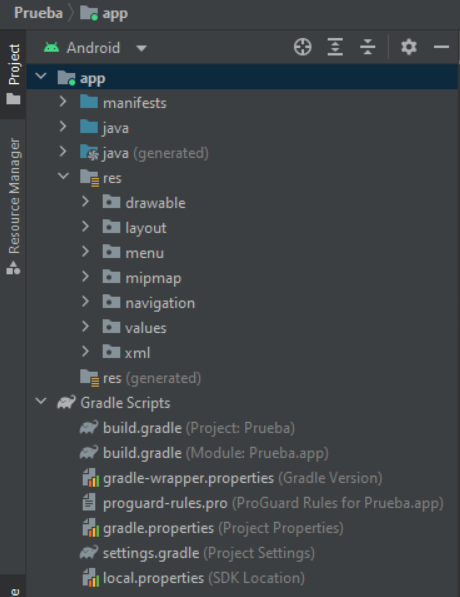Expand the java (generated) folder
Image resolution: width=460 pixels, height=597 pixels.
[x=63, y=152]
